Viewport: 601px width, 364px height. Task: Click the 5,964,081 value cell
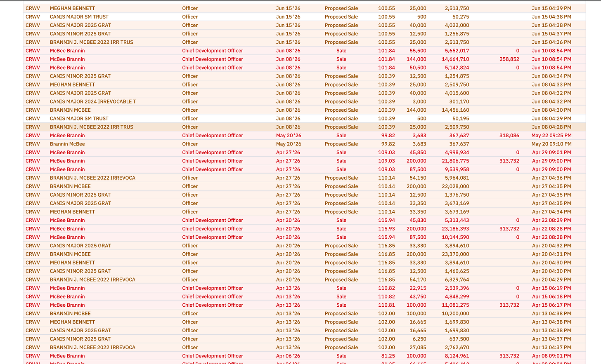(x=457, y=178)
